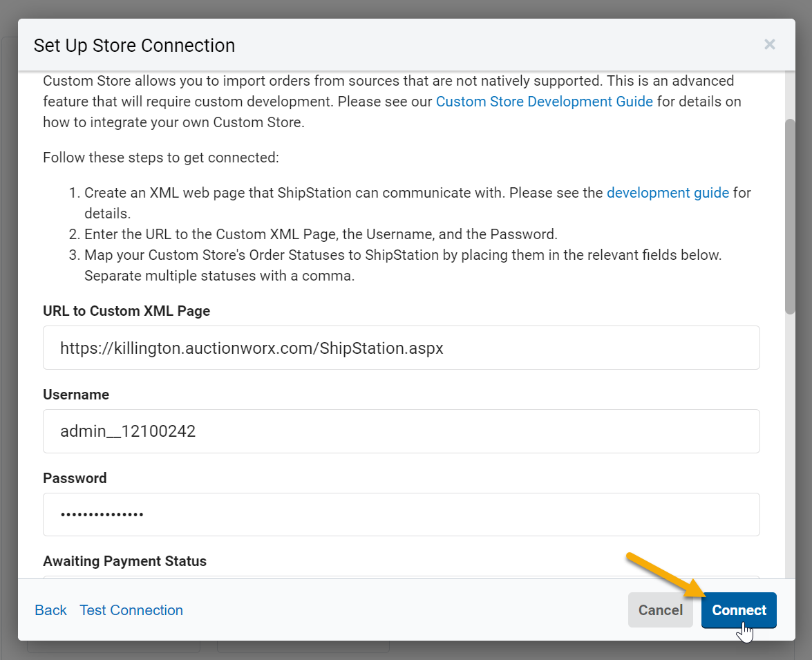
Task: Open the development guide link in step 1
Action: pyautogui.click(x=668, y=193)
